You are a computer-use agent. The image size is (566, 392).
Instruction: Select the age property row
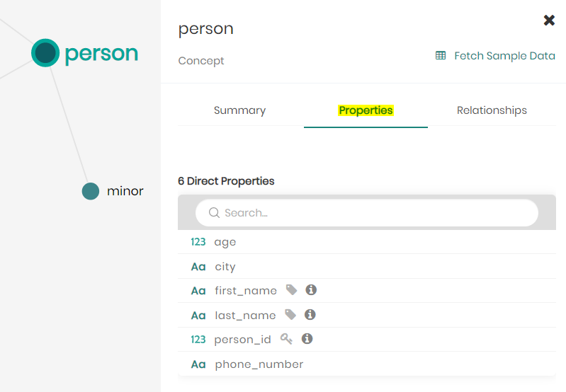pyautogui.click(x=225, y=242)
